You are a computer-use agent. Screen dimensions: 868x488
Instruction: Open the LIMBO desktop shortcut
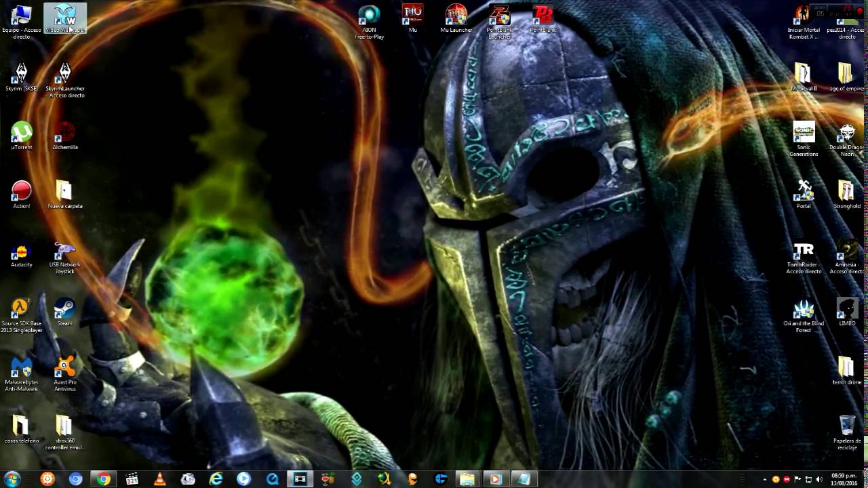point(847,312)
